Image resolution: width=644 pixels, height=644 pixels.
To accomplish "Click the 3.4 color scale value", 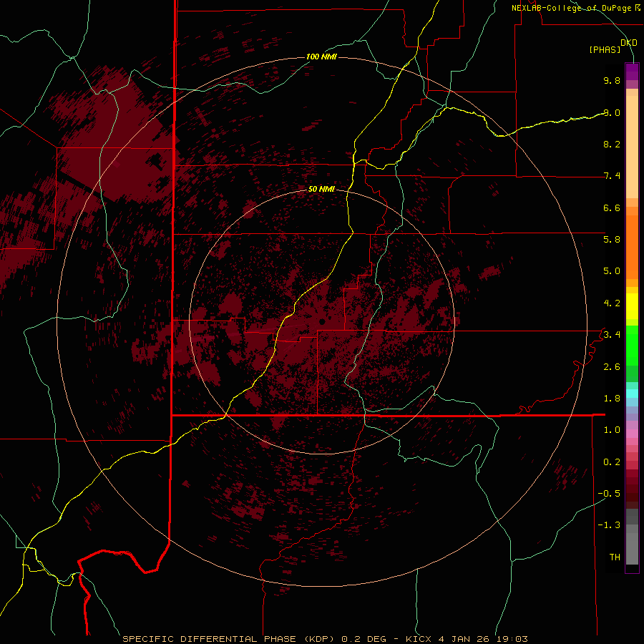I will click(x=612, y=335).
